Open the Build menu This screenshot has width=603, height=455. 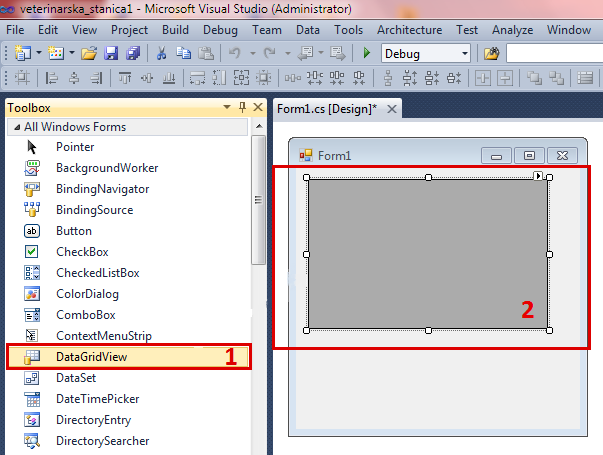175,30
